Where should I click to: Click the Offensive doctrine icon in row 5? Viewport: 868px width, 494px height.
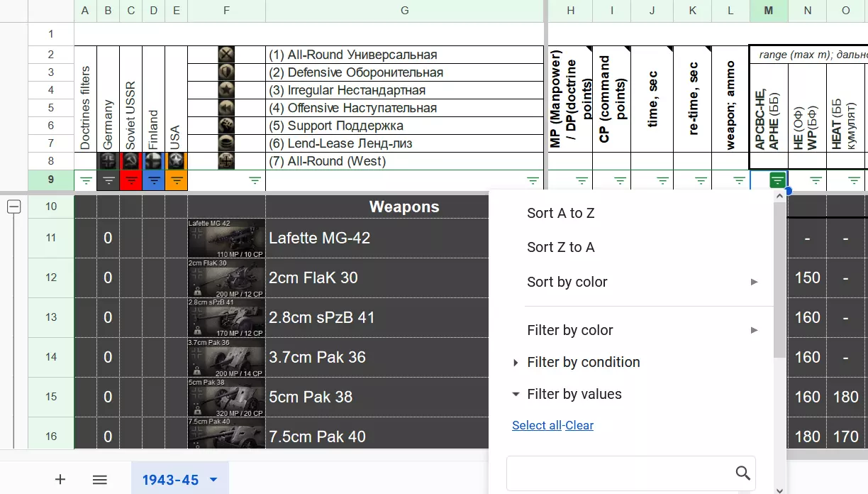[x=226, y=108]
